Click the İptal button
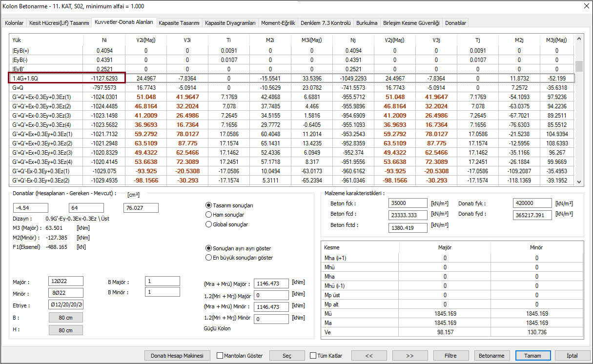The image size is (593, 364). coord(572,356)
